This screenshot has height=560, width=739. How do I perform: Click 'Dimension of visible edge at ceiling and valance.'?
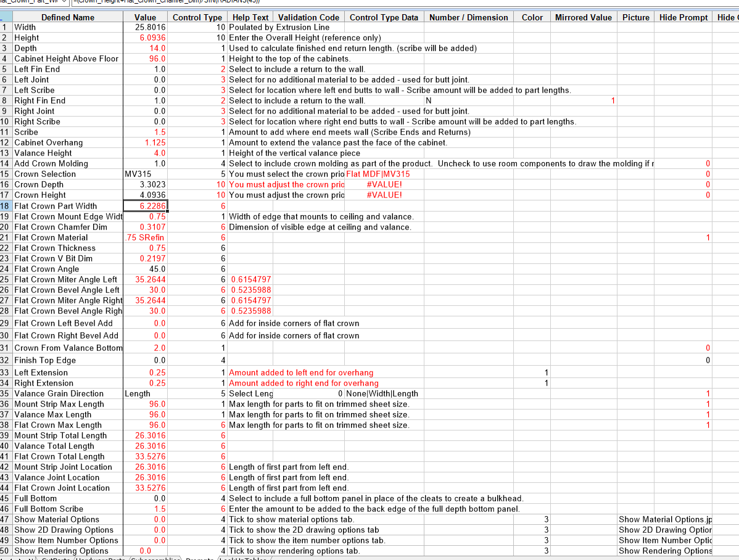pyautogui.click(x=320, y=227)
